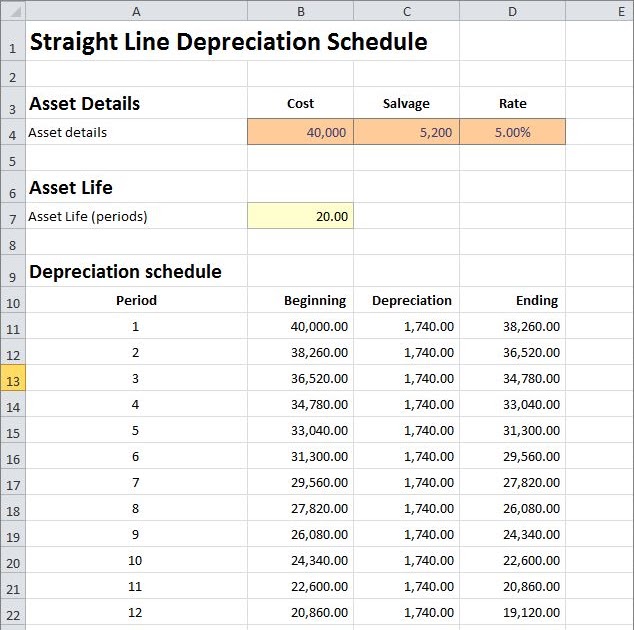Select column C header
Image resolution: width=634 pixels, height=630 pixels.
[406, 11]
